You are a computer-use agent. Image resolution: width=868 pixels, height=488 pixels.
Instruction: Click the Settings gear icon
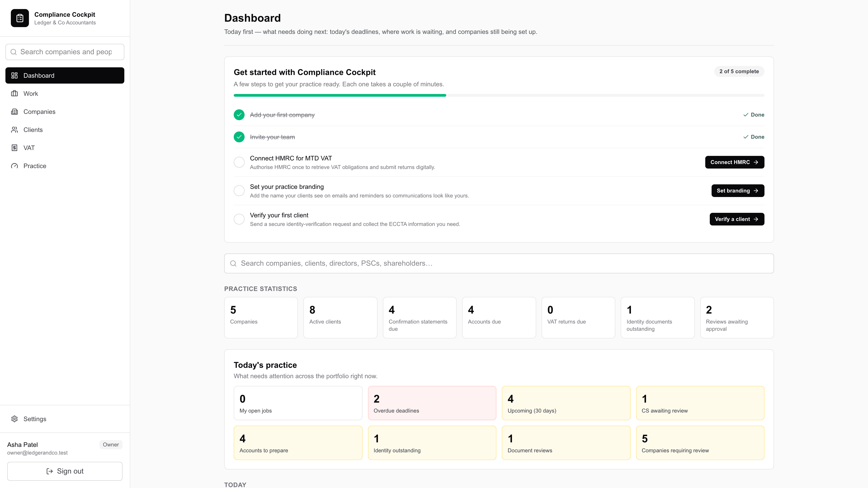pos(14,419)
